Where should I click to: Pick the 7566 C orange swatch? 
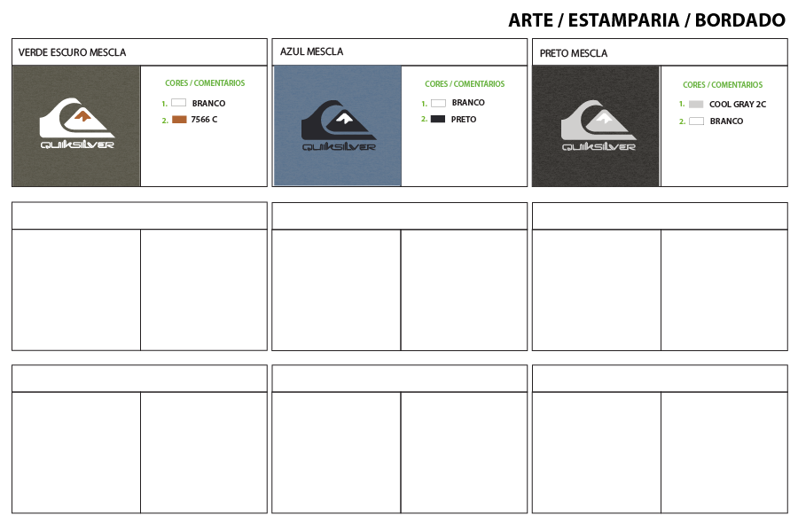coord(179,120)
